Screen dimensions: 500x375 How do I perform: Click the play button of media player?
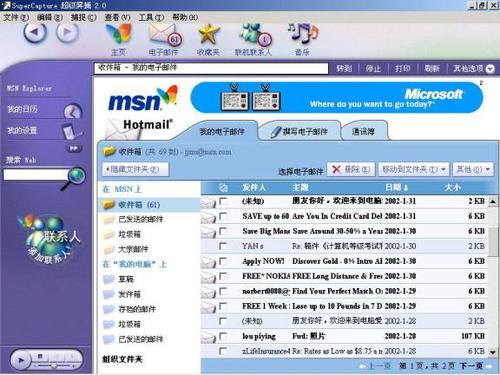coord(21,360)
